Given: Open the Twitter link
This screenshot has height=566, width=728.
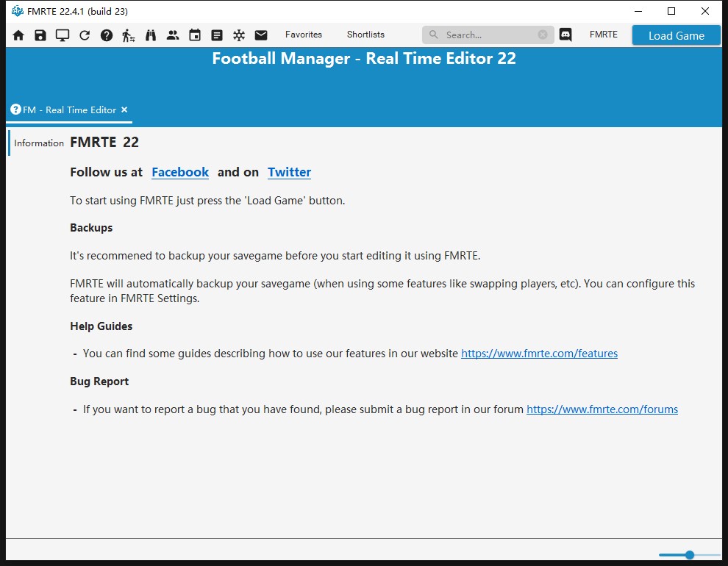Looking at the screenshot, I should [289, 172].
